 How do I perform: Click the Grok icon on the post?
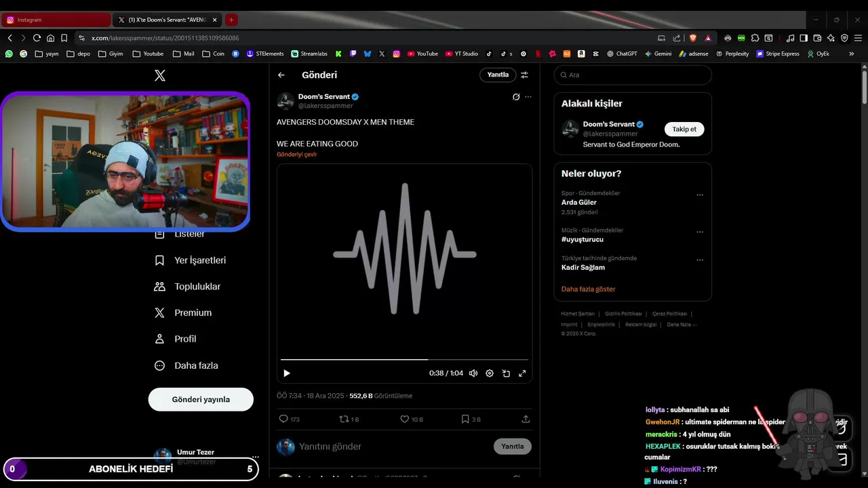[x=516, y=97]
